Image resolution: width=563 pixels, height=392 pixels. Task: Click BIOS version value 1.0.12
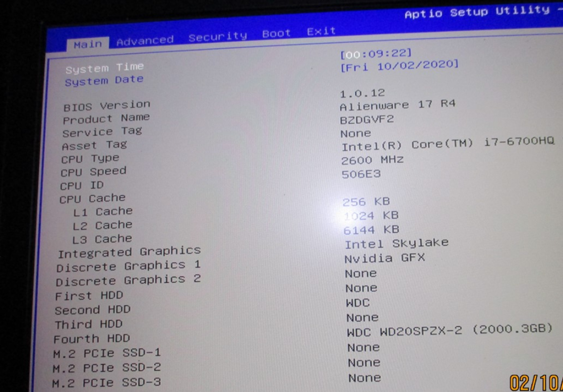(362, 94)
